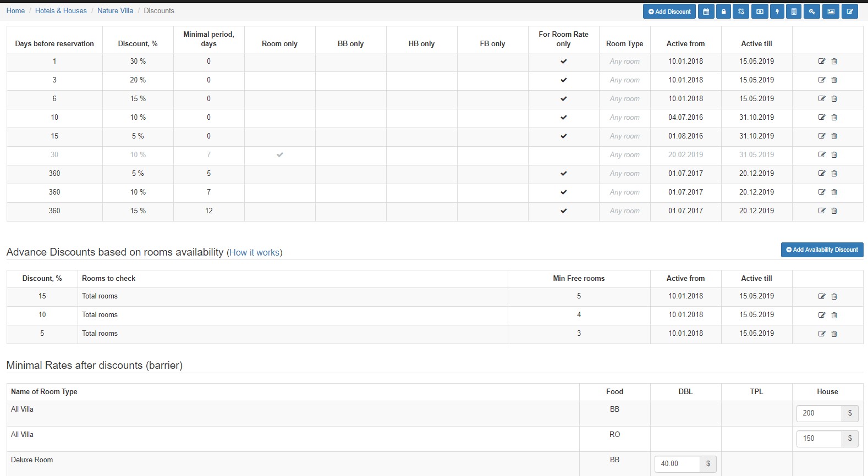Click the lightning bolt icon button

pos(777,12)
